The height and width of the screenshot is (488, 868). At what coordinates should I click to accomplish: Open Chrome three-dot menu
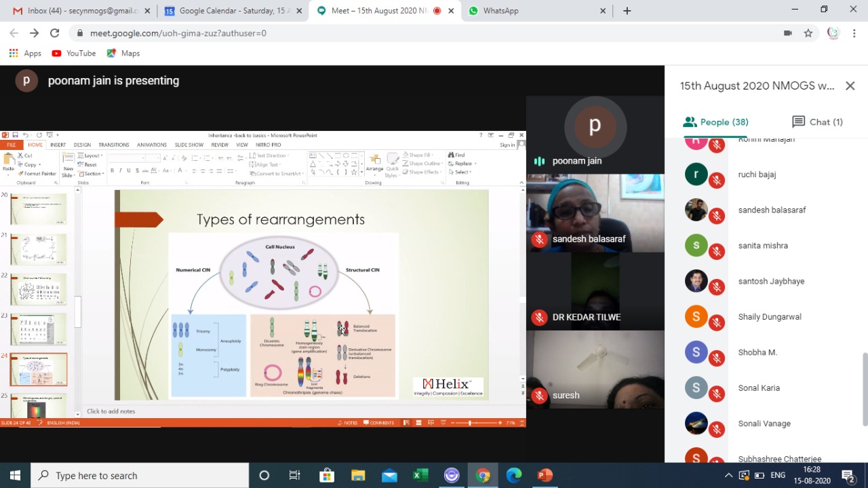coord(854,33)
